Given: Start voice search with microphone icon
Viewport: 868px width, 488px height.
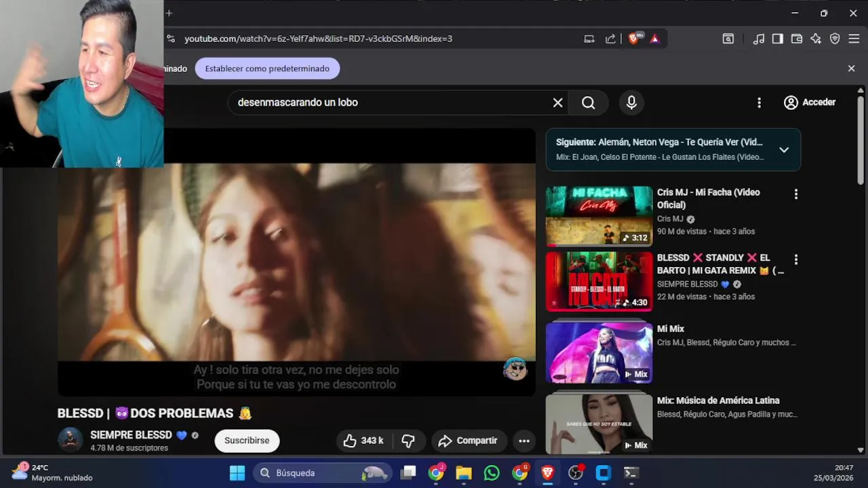Looking at the screenshot, I should pyautogui.click(x=631, y=102).
